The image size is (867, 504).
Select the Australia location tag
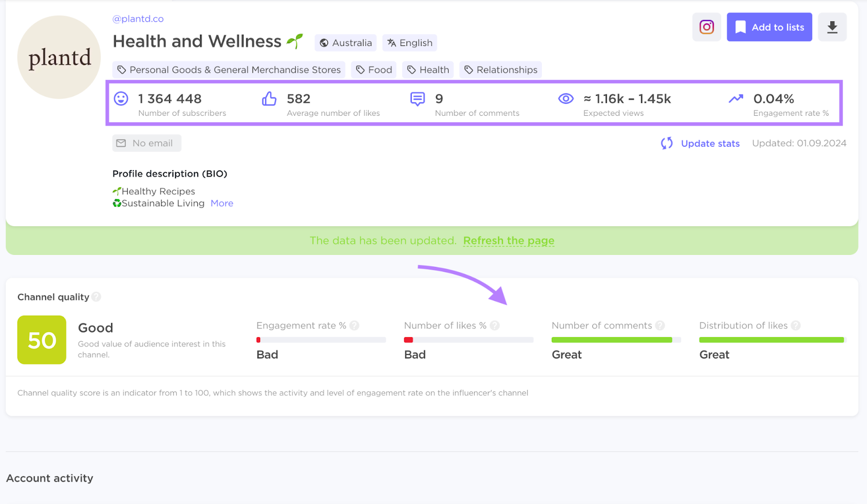tap(345, 43)
